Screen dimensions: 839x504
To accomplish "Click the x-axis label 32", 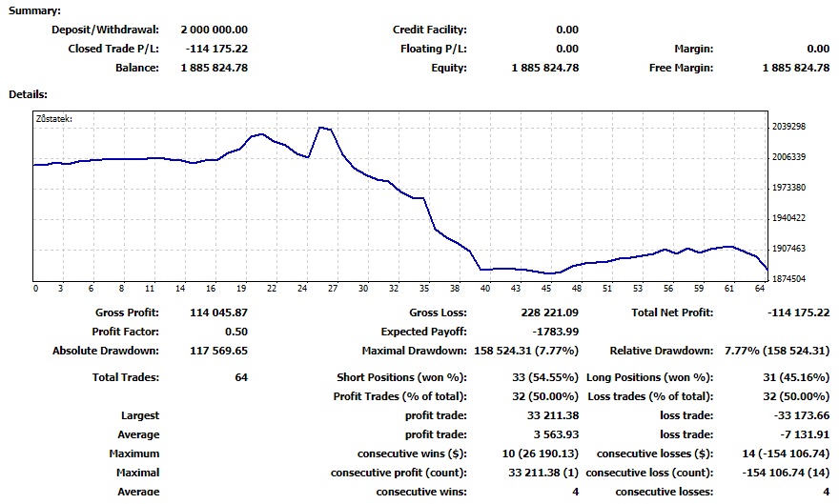I will click(x=394, y=288).
